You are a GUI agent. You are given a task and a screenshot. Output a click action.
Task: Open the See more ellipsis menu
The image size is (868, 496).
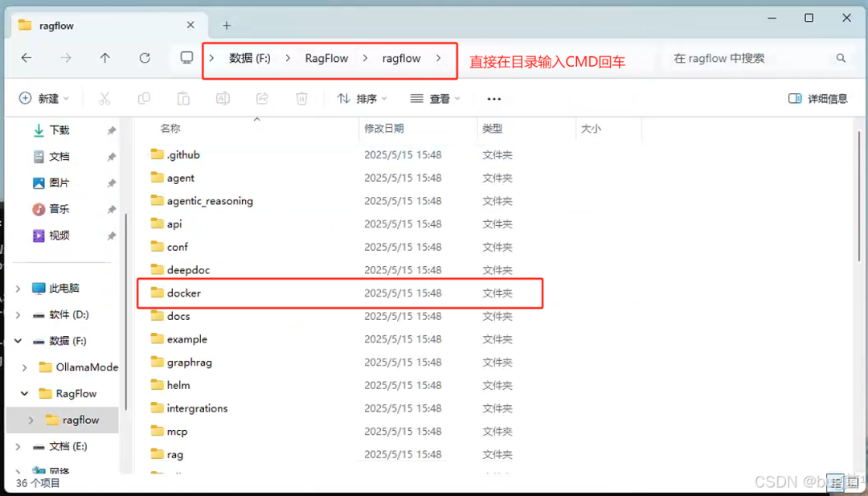tap(493, 99)
